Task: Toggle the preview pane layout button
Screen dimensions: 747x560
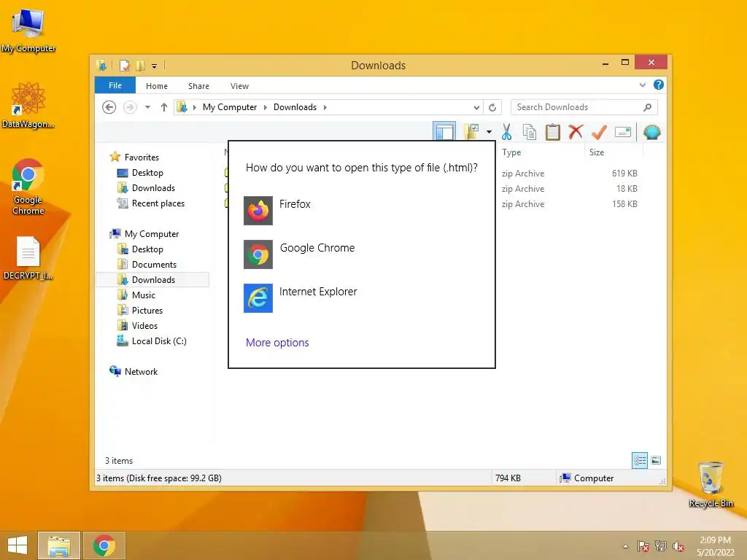Action: [444, 132]
